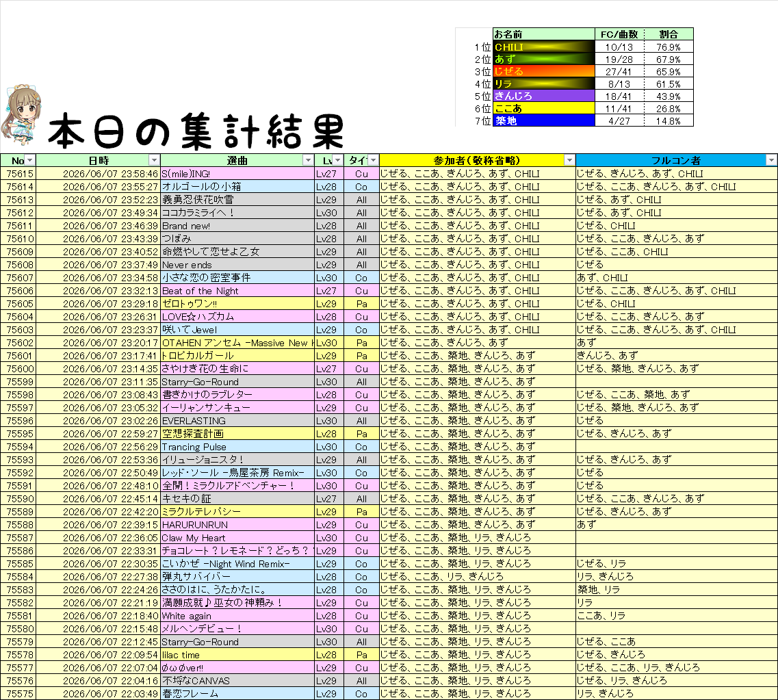Select full-combo cell 築地、リラ
The image size is (778, 700).
click(x=676, y=590)
